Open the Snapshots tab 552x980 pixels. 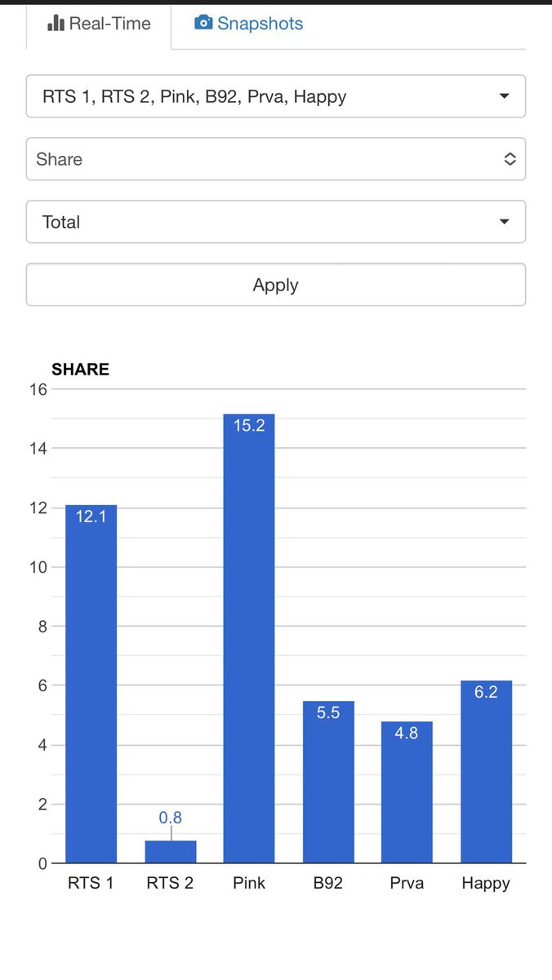click(x=249, y=24)
